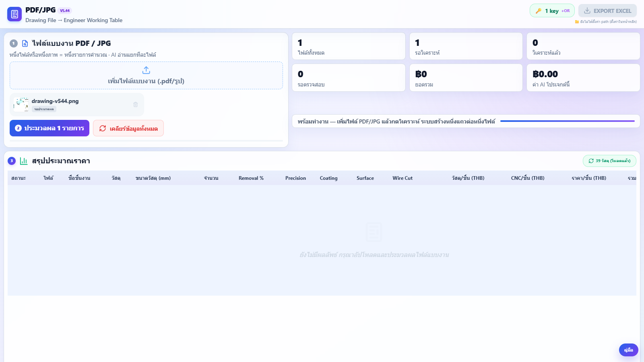Screen dimensions: 644x362
Task: Click เคลียร์ข้อมูลทั้งหมด clear all button
Action: (x=128, y=128)
